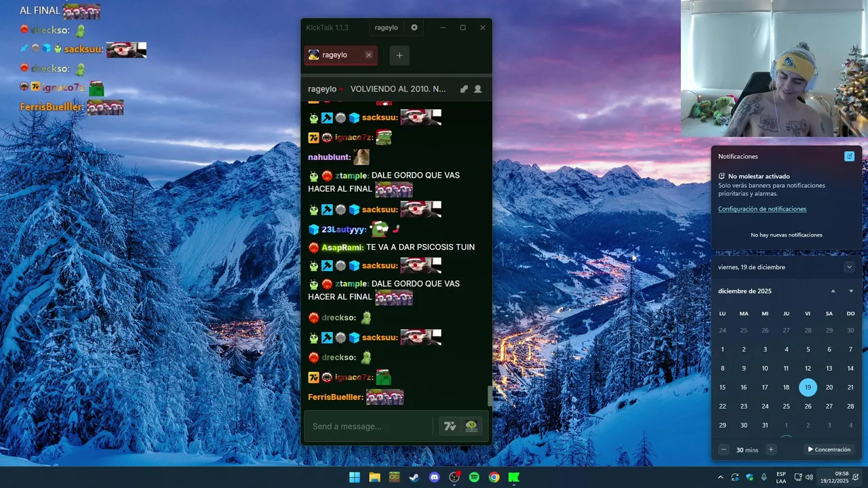Open pinned message pin icon in chat header
This screenshot has width=868, height=488.
tap(464, 89)
